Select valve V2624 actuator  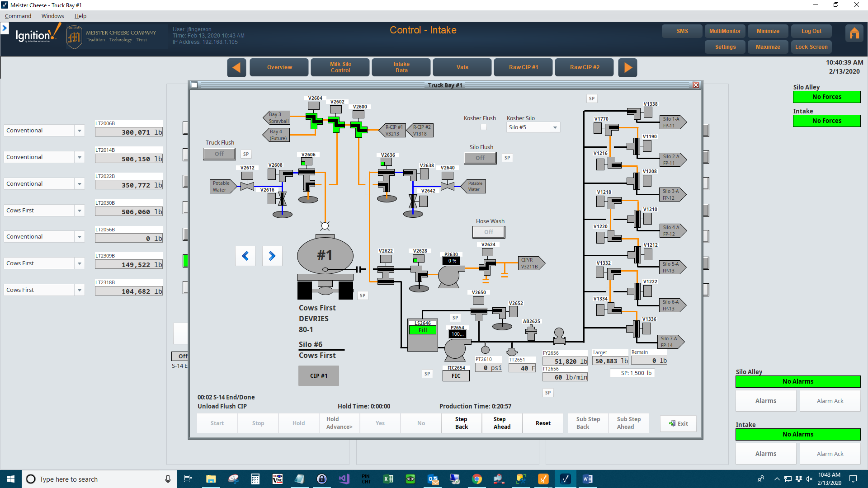coord(487,253)
